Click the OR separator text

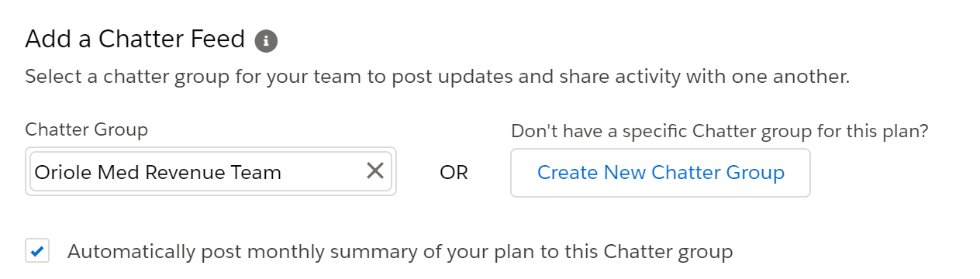(454, 173)
